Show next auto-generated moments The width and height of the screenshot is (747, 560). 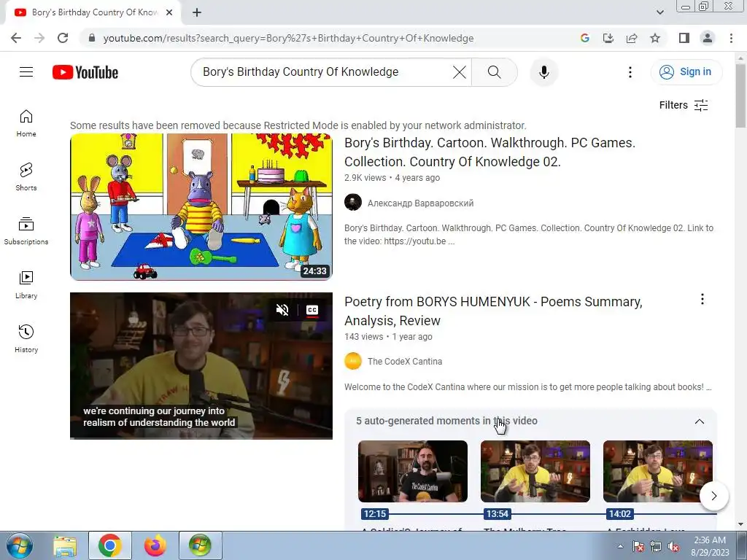tap(713, 496)
